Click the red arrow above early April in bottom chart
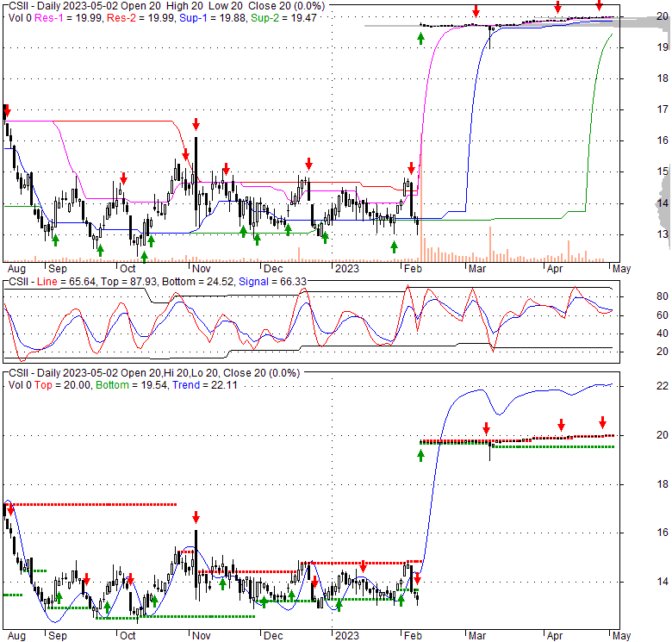672x642 pixels. click(561, 425)
